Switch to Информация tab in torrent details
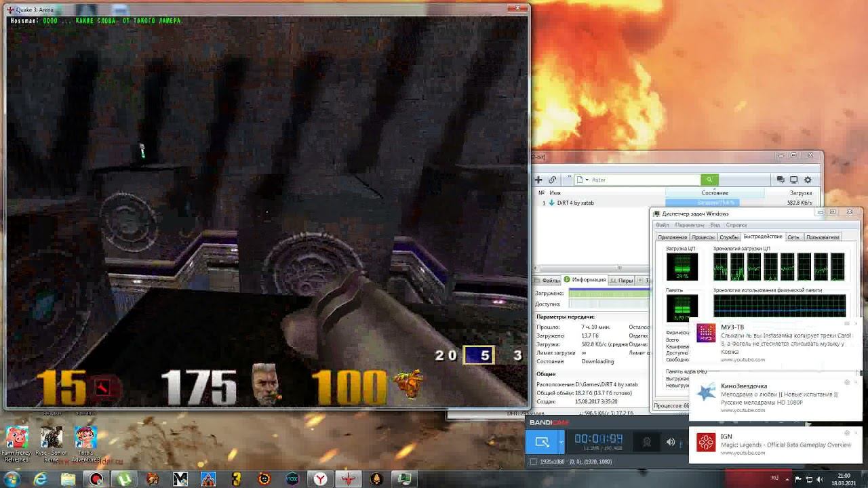The width and height of the screenshot is (868, 488). click(585, 280)
